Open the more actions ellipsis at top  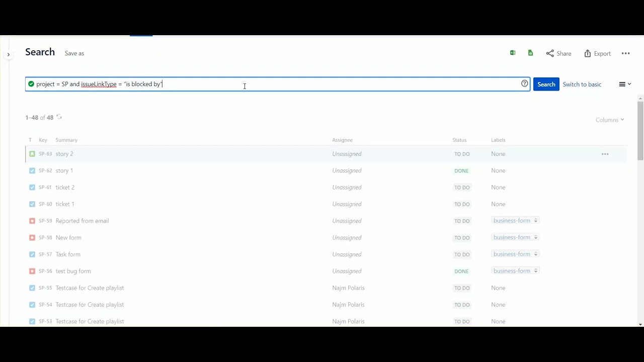(x=625, y=53)
